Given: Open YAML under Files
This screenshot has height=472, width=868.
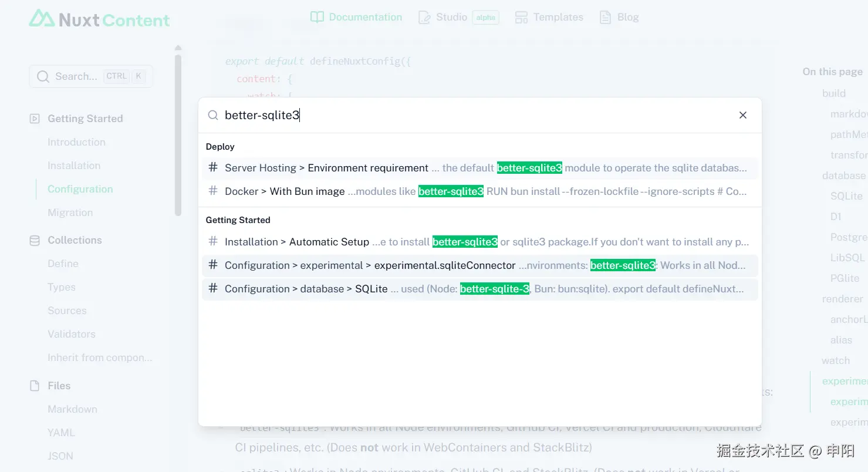Looking at the screenshot, I should (61, 433).
